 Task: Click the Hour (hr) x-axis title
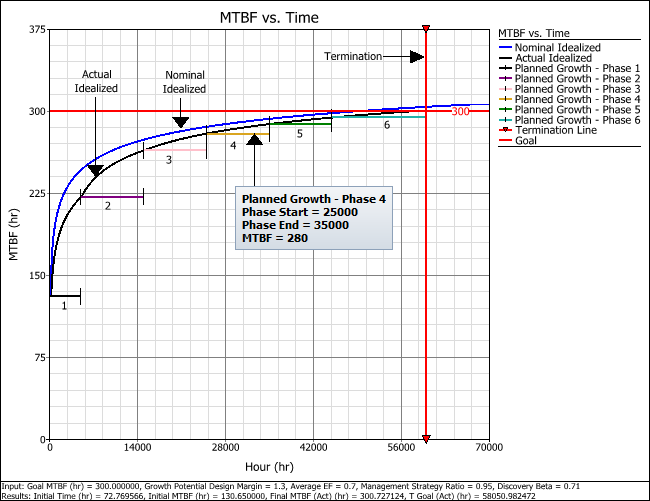tap(269, 467)
